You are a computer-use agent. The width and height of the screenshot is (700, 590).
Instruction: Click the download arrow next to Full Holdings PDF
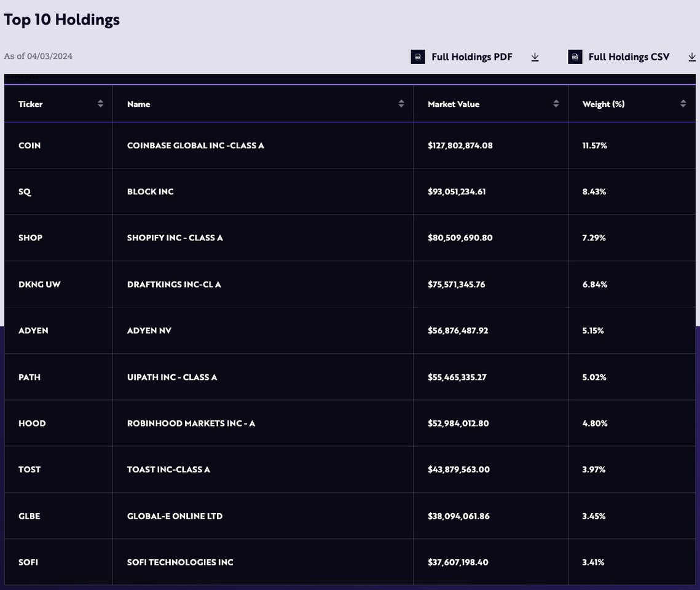tap(535, 57)
